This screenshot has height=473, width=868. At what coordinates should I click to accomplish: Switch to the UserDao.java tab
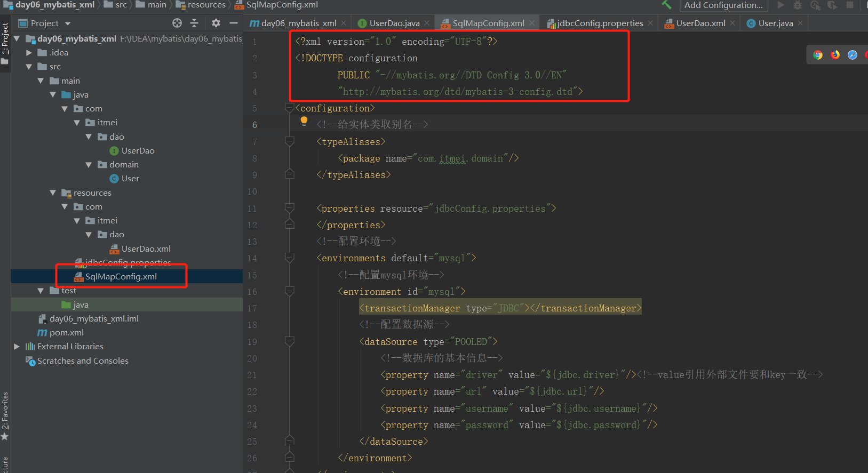tap(394, 23)
